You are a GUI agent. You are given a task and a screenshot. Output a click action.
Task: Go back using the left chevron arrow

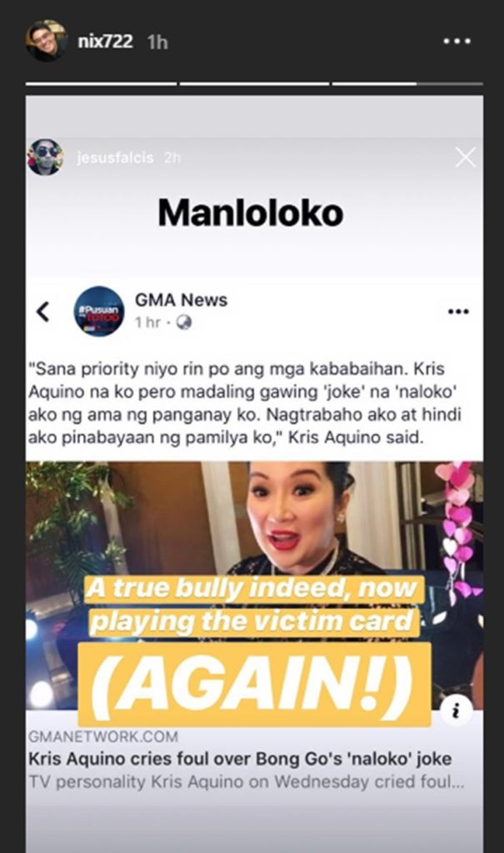coord(43,312)
